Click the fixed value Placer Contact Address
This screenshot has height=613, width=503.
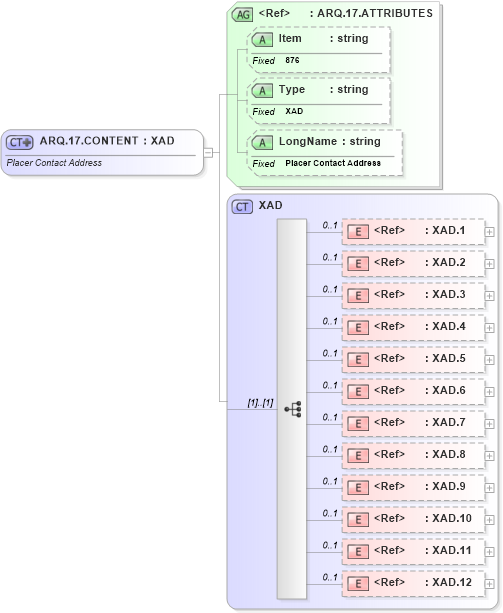333,163
